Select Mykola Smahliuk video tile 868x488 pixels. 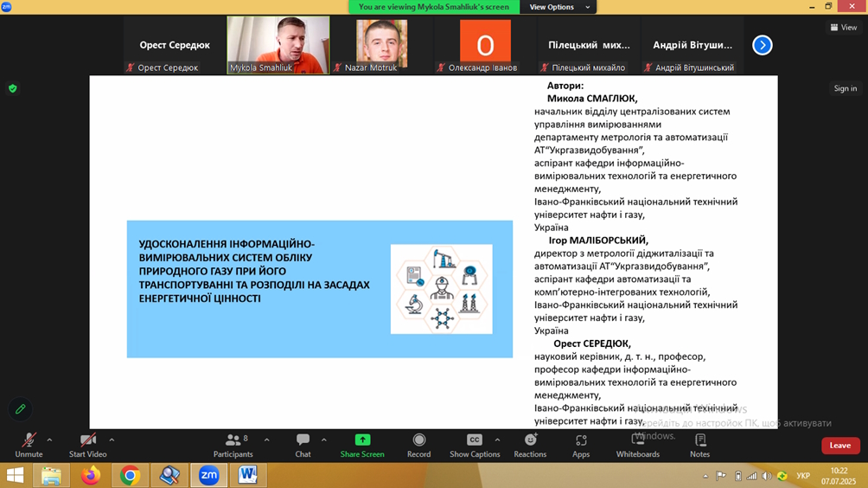[x=278, y=45]
